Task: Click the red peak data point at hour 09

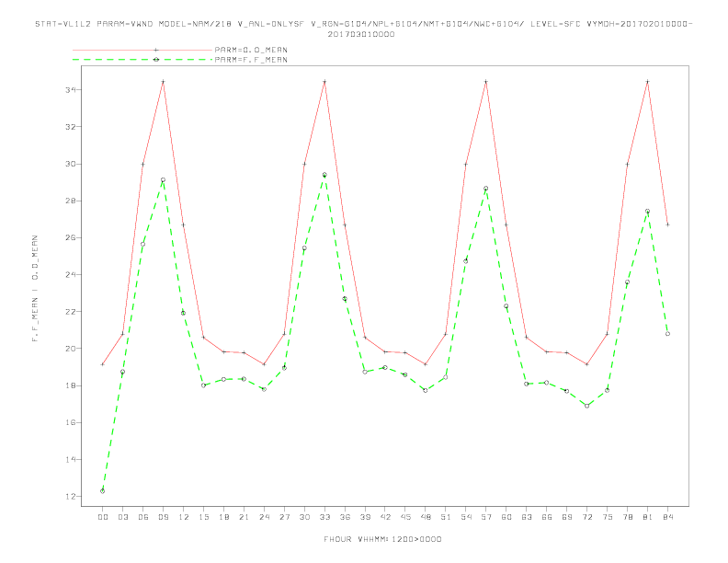Action: tap(163, 82)
